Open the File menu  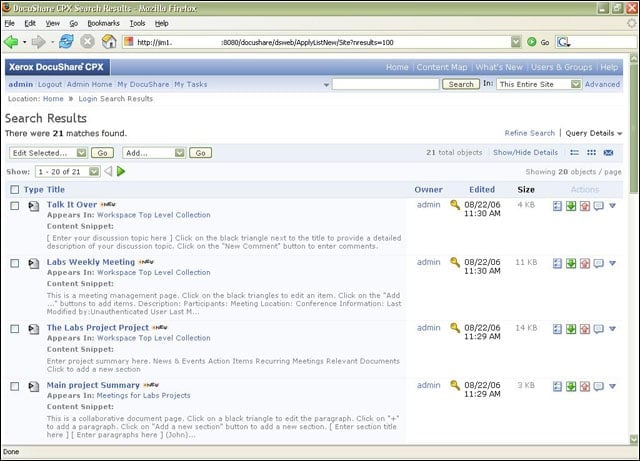coord(9,23)
